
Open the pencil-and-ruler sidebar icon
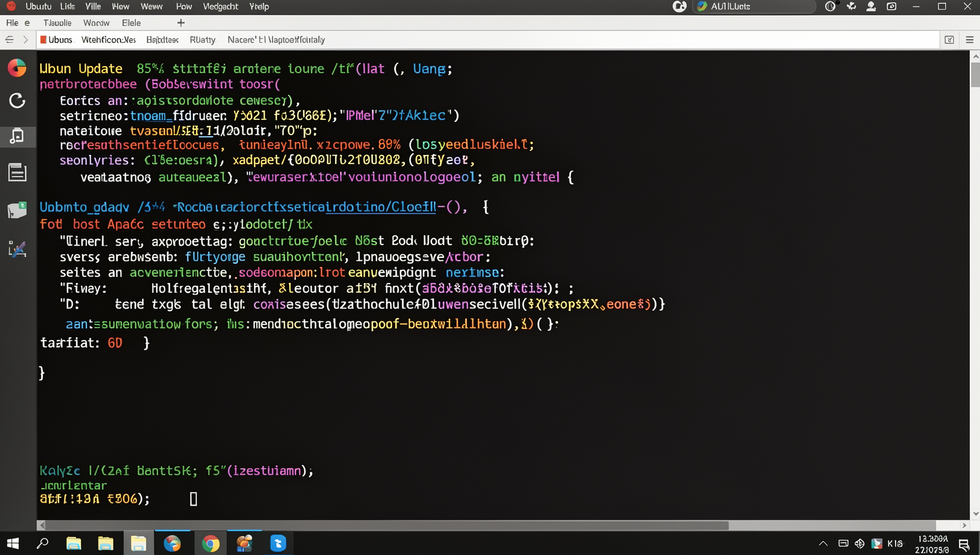pyautogui.click(x=17, y=249)
